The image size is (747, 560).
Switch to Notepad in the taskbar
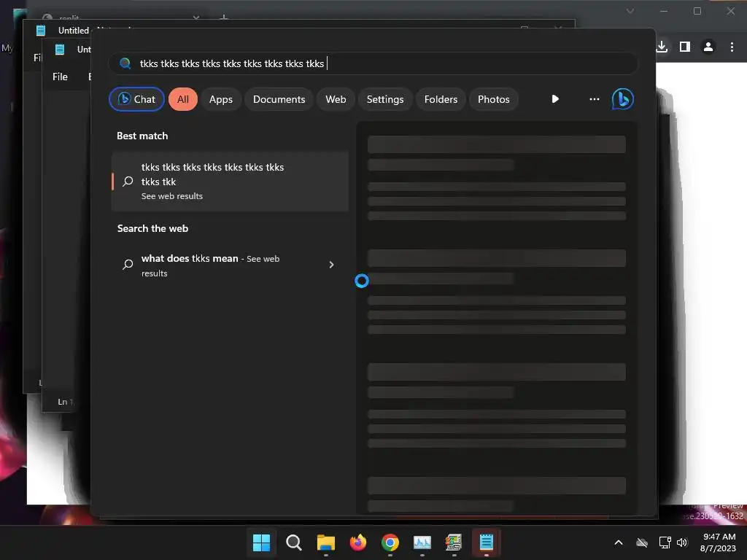[x=487, y=542]
